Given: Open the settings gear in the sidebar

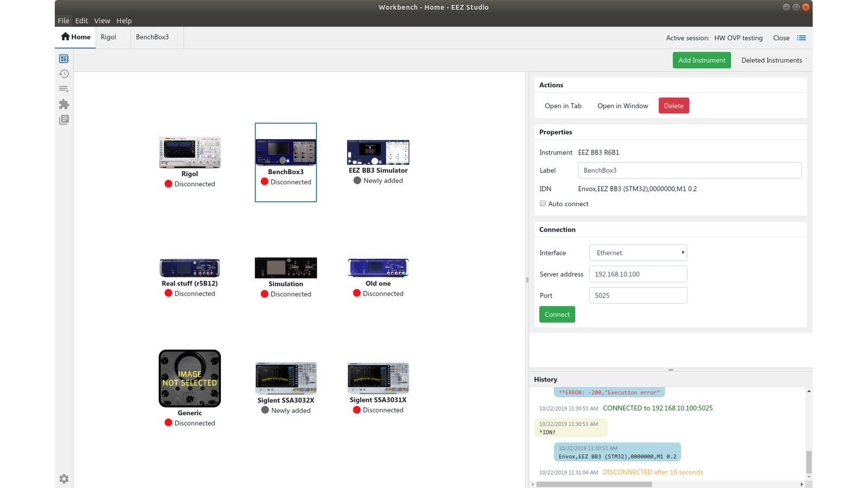Looking at the screenshot, I should coord(64,479).
